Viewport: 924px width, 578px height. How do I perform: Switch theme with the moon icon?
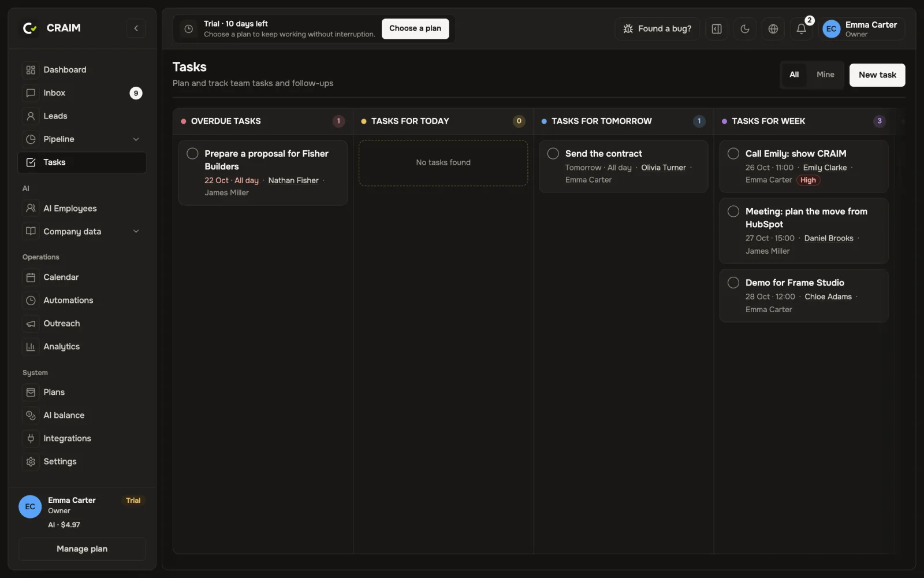click(745, 29)
